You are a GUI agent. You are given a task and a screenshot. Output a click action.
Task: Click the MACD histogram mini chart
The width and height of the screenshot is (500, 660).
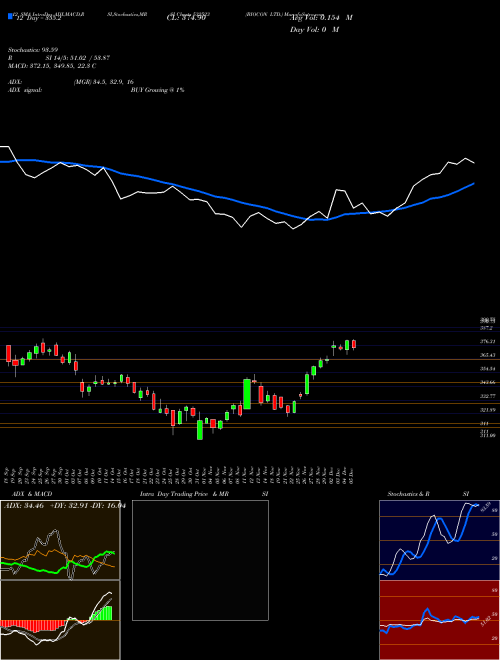point(60,620)
